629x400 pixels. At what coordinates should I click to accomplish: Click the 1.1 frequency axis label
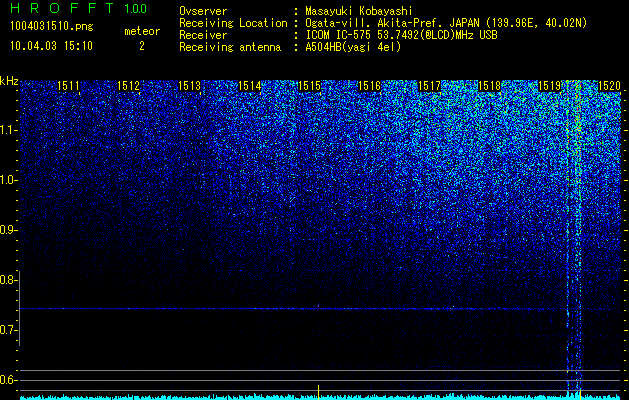click(8, 130)
